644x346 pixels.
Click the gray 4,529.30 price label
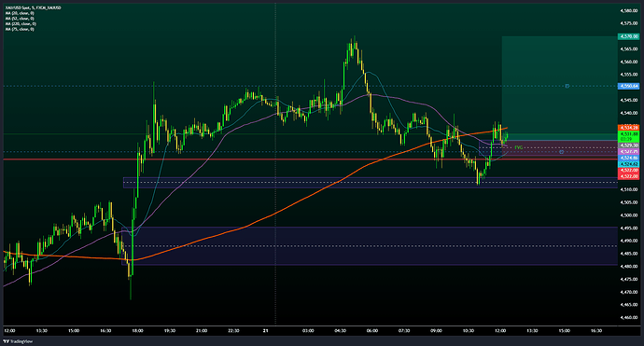point(628,145)
